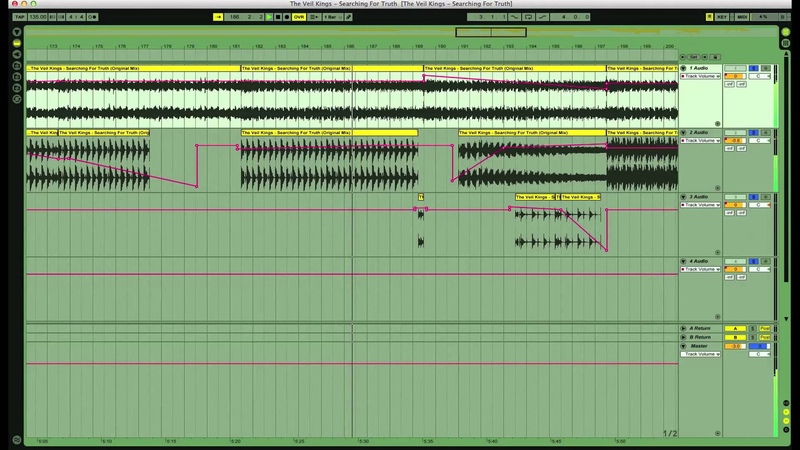Collapse track 4 Audio with its triangle
Screen dimensions: 800x450
[683, 261]
